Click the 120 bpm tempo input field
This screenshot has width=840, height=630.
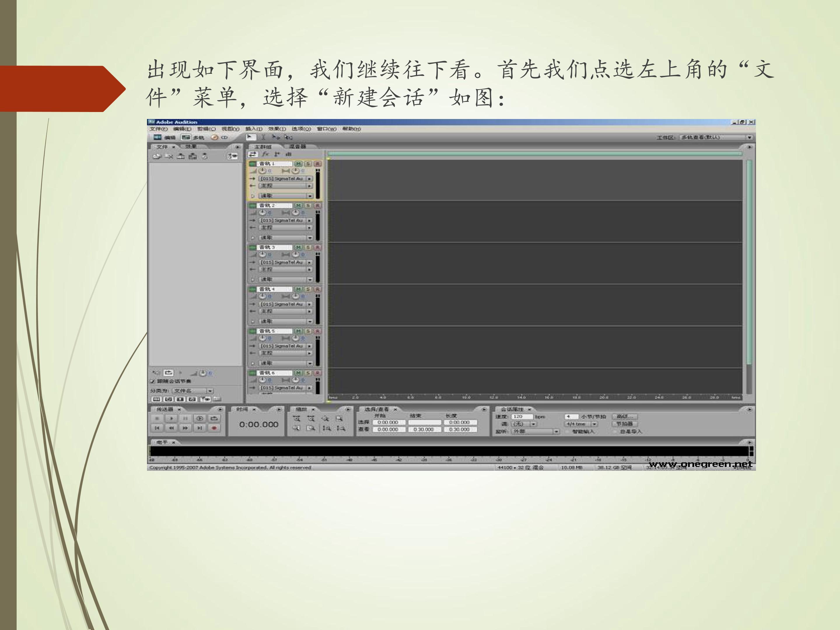(x=522, y=416)
